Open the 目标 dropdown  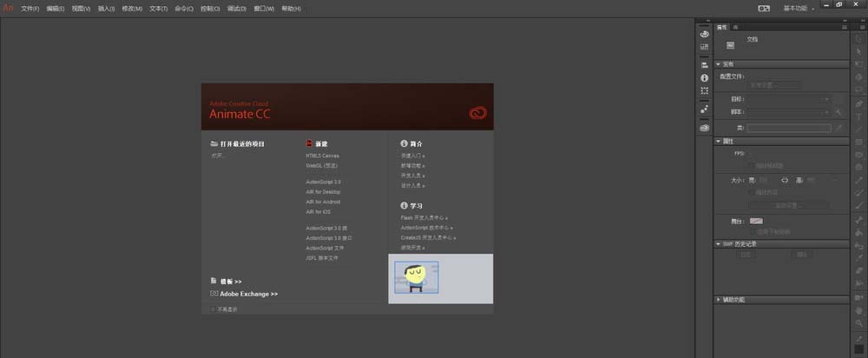tap(789, 99)
